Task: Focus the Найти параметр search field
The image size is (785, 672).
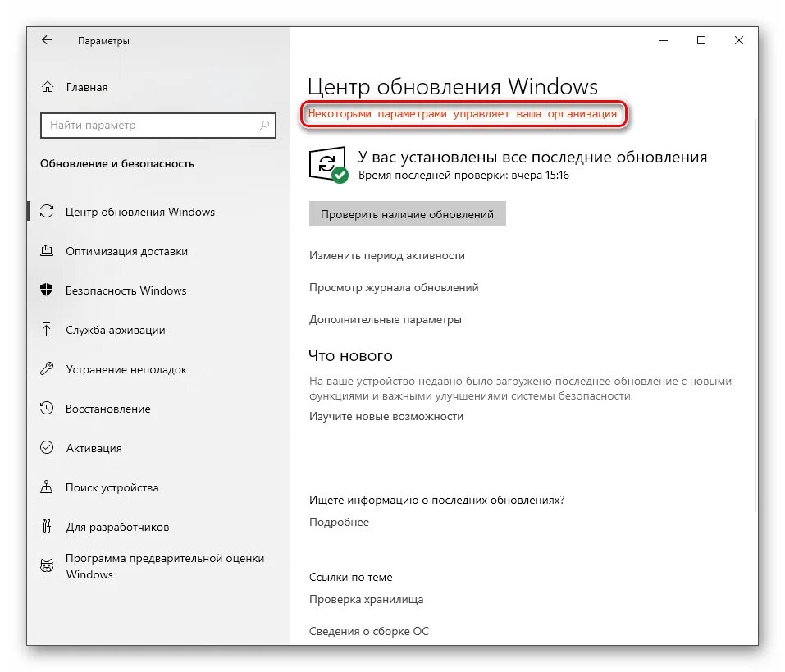Action: click(x=157, y=126)
